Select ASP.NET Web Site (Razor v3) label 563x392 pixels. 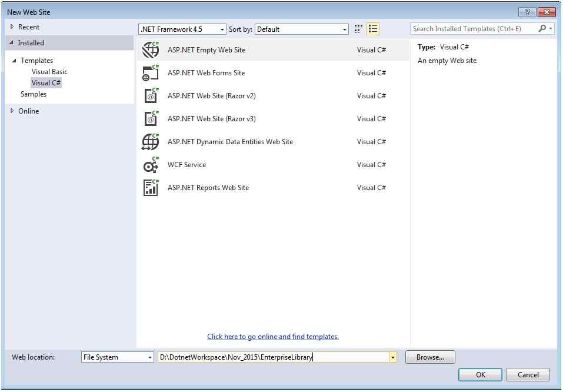(x=211, y=119)
